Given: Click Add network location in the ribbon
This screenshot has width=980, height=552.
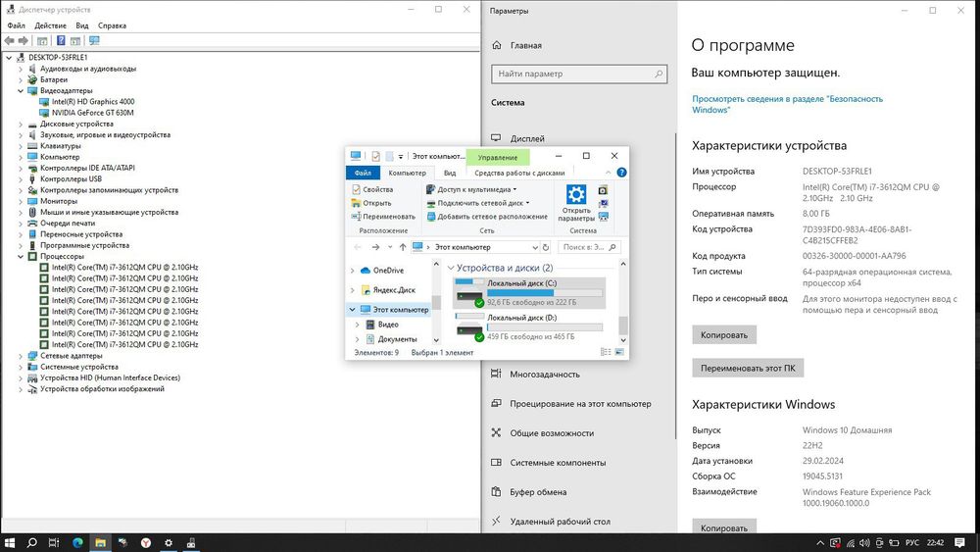Looking at the screenshot, I should (487, 217).
